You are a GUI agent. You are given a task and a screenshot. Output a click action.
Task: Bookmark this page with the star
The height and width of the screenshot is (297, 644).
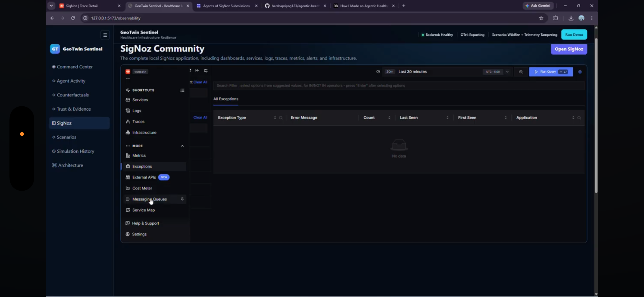point(541,18)
